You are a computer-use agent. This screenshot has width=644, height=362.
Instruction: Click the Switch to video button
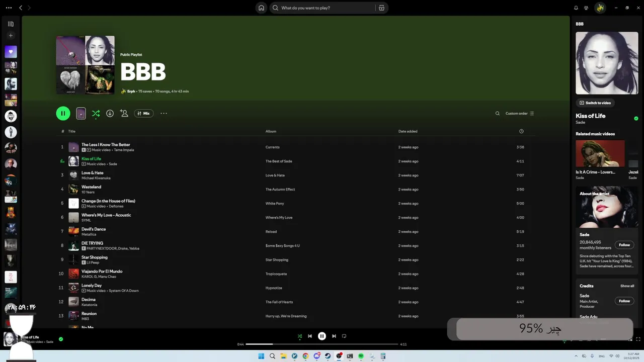(x=595, y=103)
